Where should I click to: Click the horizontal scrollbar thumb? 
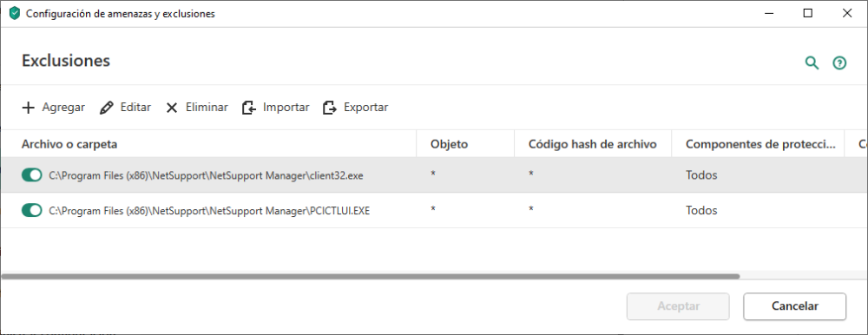371,276
